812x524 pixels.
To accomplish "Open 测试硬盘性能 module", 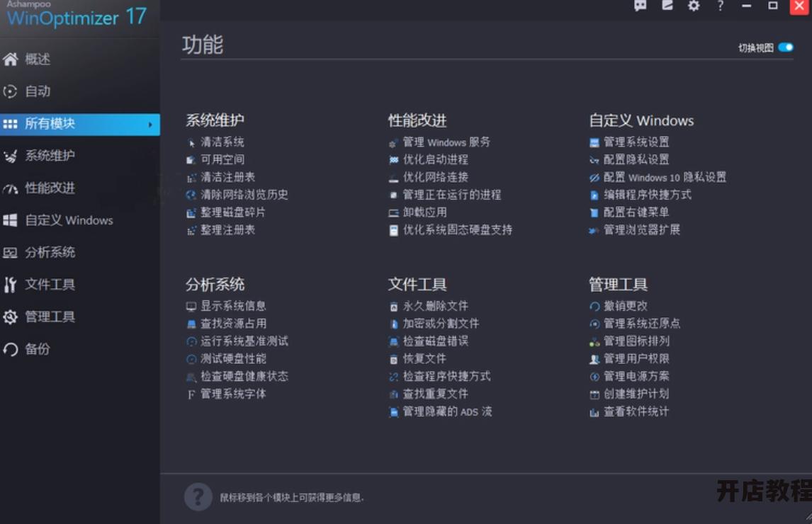I will pyautogui.click(x=234, y=359).
